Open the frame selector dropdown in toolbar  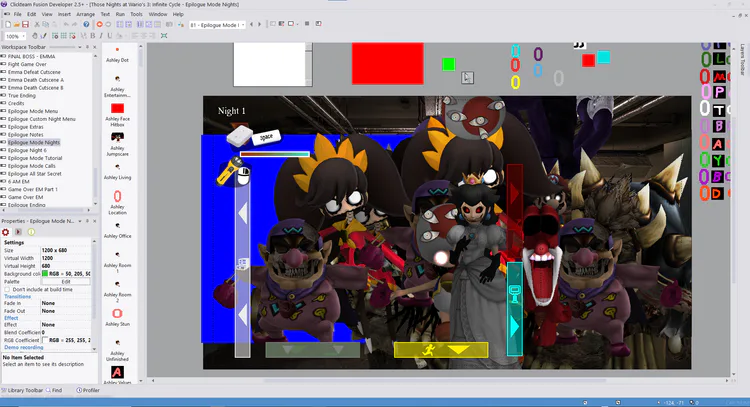[243, 25]
